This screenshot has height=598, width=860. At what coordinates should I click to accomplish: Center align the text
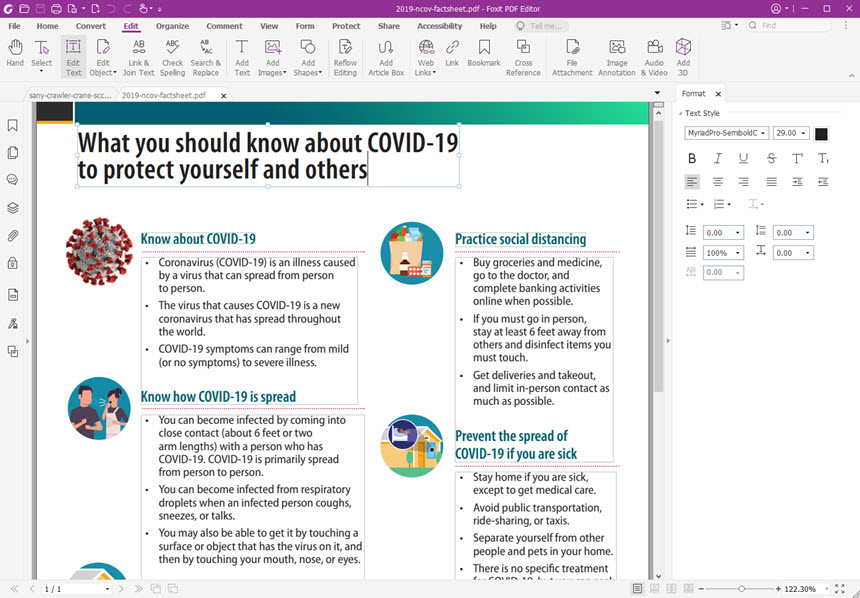coord(717,182)
